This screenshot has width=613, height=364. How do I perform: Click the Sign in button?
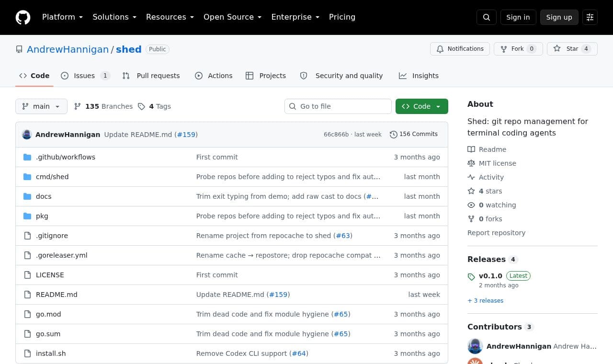[x=518, y=17]
